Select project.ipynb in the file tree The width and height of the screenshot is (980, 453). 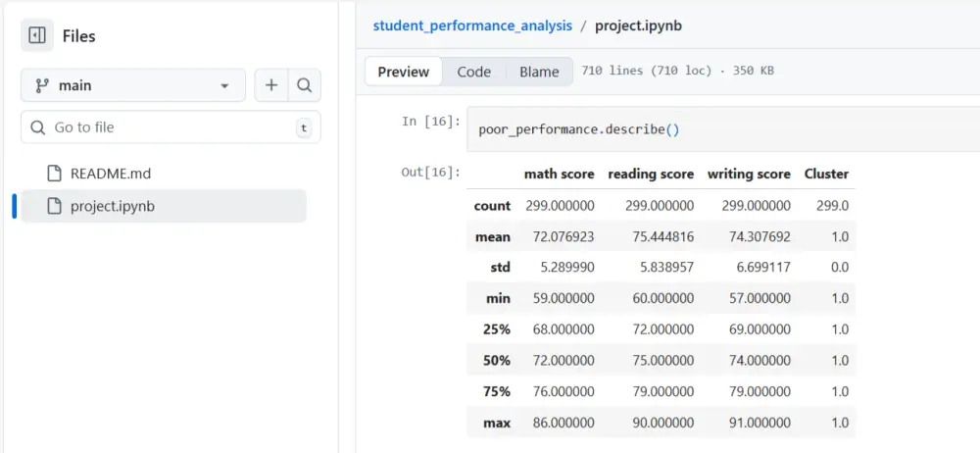click(163, 206)
